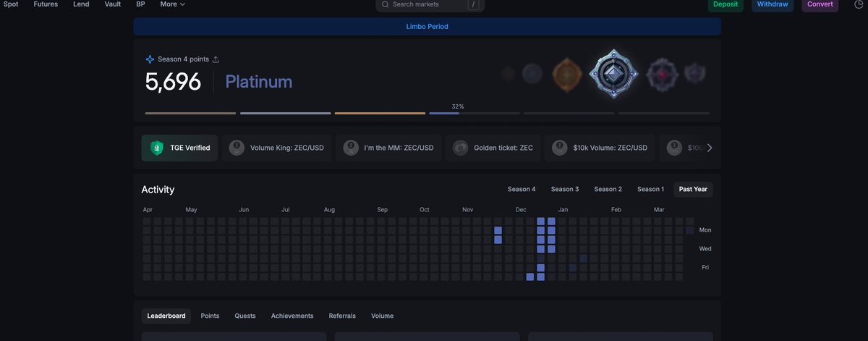Click the magnifier icon in search bar
This screenshot has width=868, height=341.
(386, 4)
